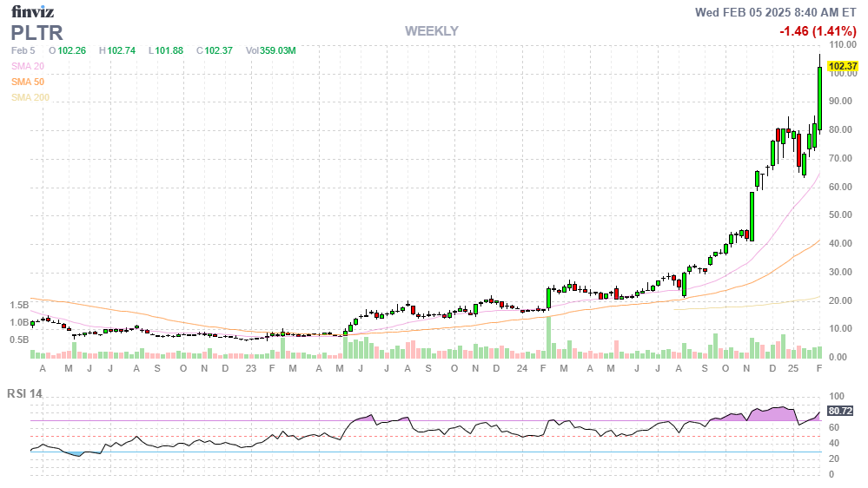Click the WEEKLY timeframe label
The image size is (868, 488).
coord(431,31)
